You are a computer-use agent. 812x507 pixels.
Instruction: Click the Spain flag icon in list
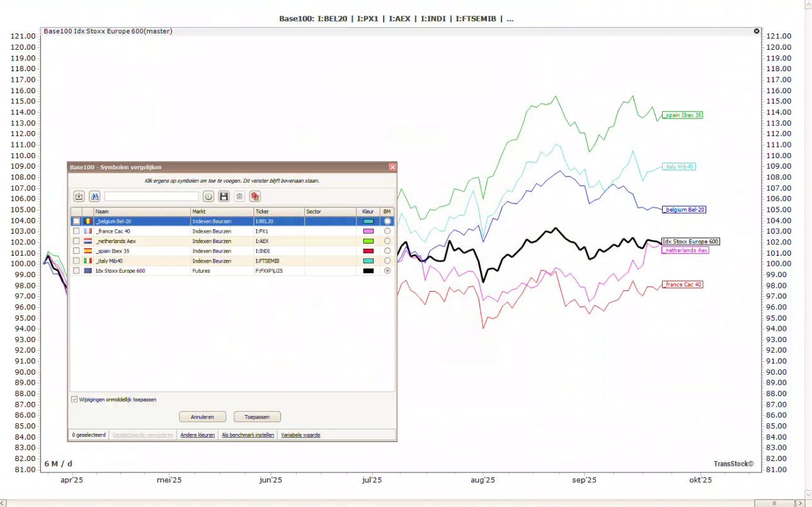[88, 251]
